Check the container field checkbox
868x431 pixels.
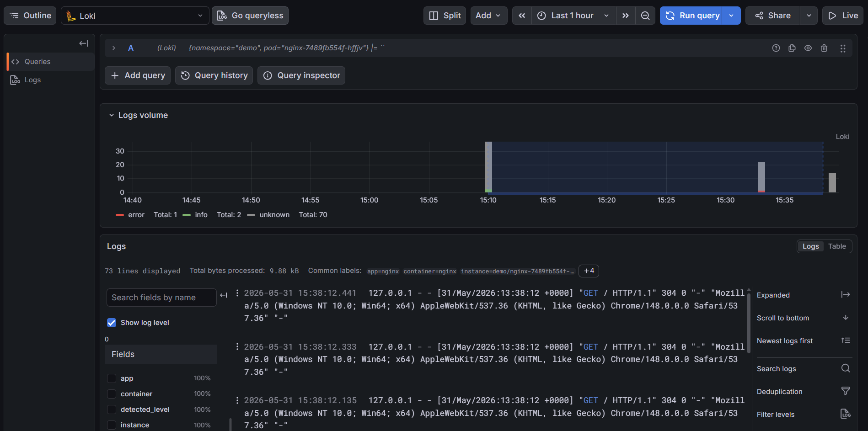pyautogui.click(x=112, y=394)
